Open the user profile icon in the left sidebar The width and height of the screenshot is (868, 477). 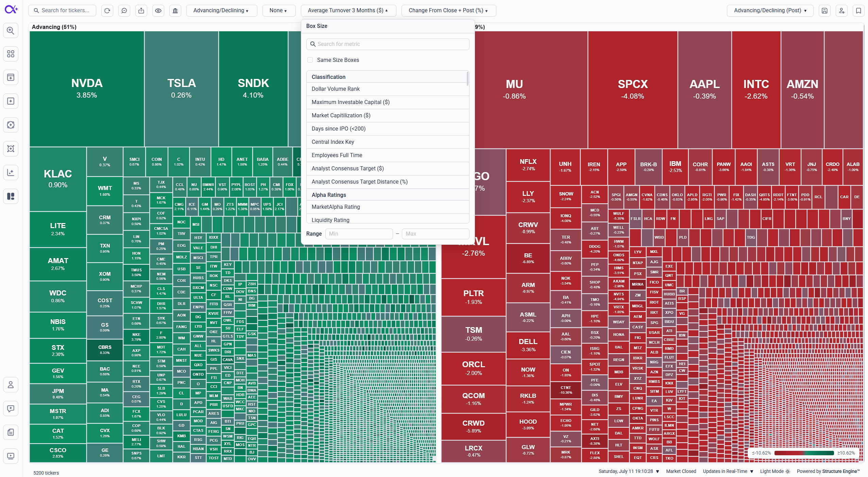click(11, 385)
